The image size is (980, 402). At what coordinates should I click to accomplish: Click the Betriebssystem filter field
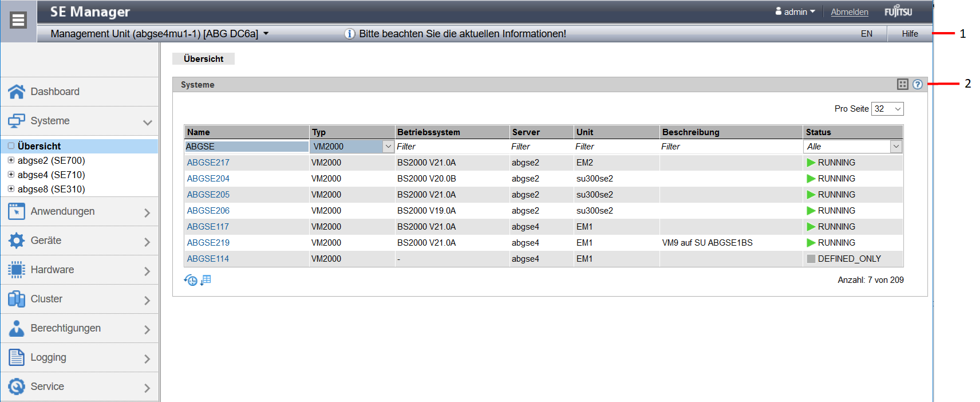(x=452, y=147)
